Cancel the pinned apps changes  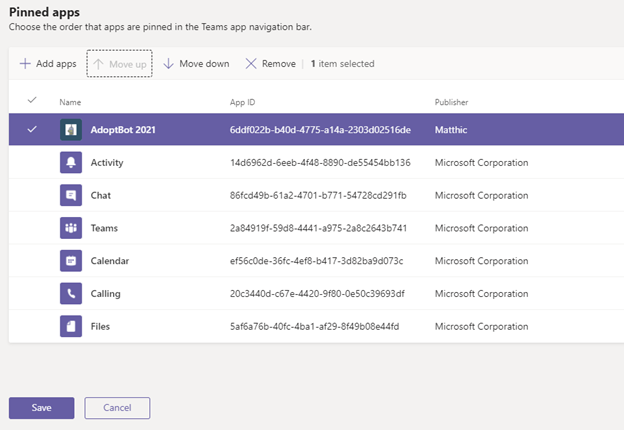point(117,408)
